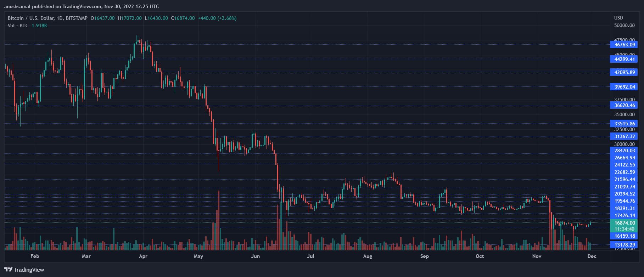Click the current price 16874.00 label
644x277 pixels.
(624, 223)
